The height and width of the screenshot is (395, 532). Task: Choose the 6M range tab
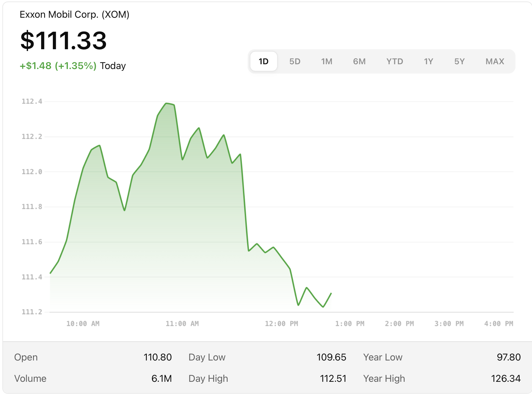pyautogui.click(x=359, y=62)
